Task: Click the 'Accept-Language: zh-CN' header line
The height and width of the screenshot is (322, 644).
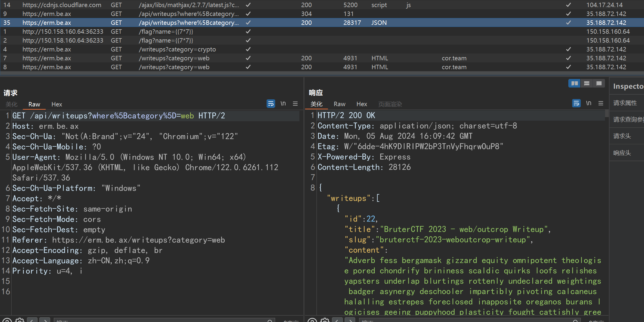Action: [81, 260]
